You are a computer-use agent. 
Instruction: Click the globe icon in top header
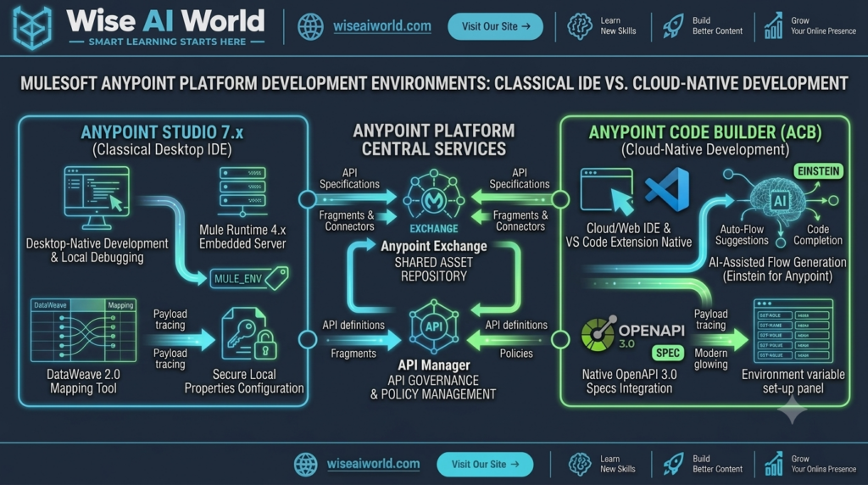pyautogui.click(x=310, y=26)
